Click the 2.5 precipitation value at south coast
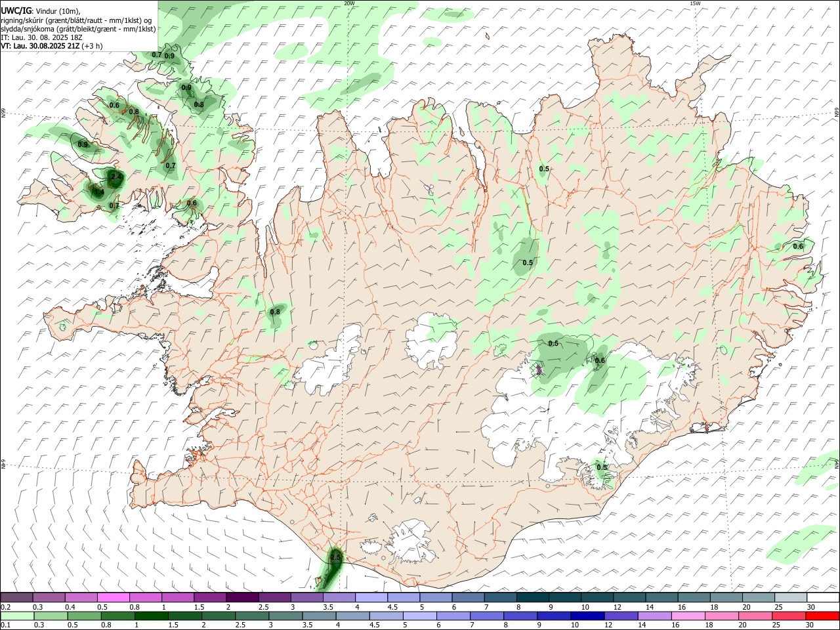The image size is (840, 630). pyautogui.click(x=335, y=558)
